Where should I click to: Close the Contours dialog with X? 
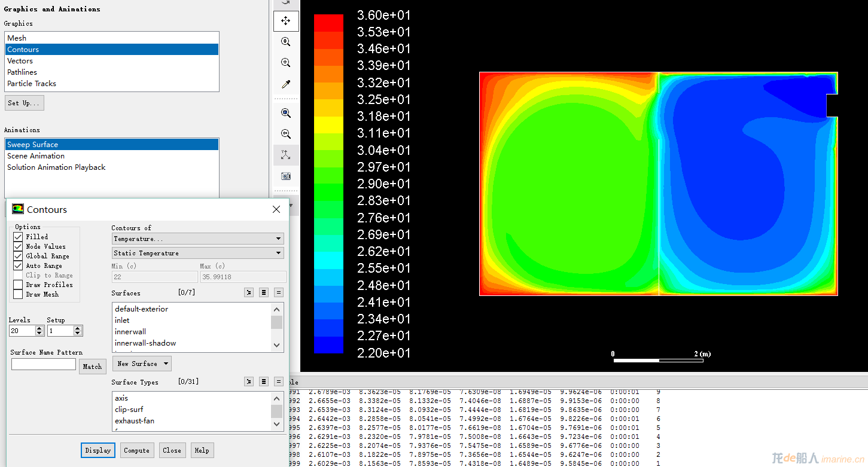coord(276,209)
